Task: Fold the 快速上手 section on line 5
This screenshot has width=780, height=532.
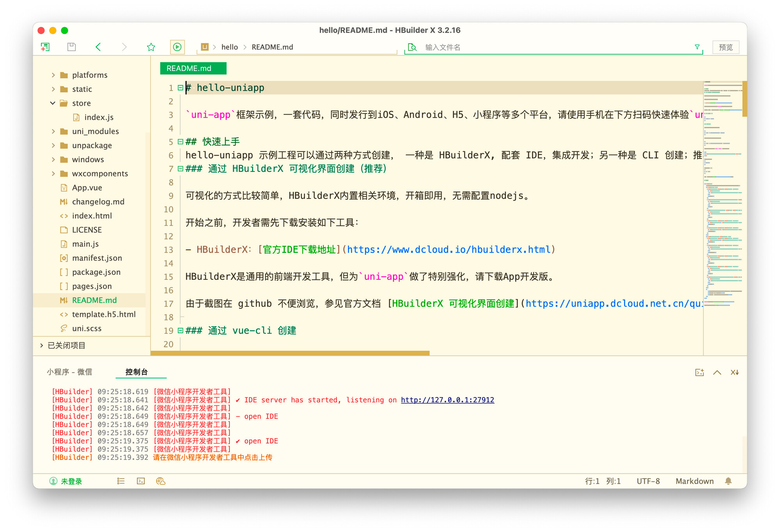Action: (180, 141)
